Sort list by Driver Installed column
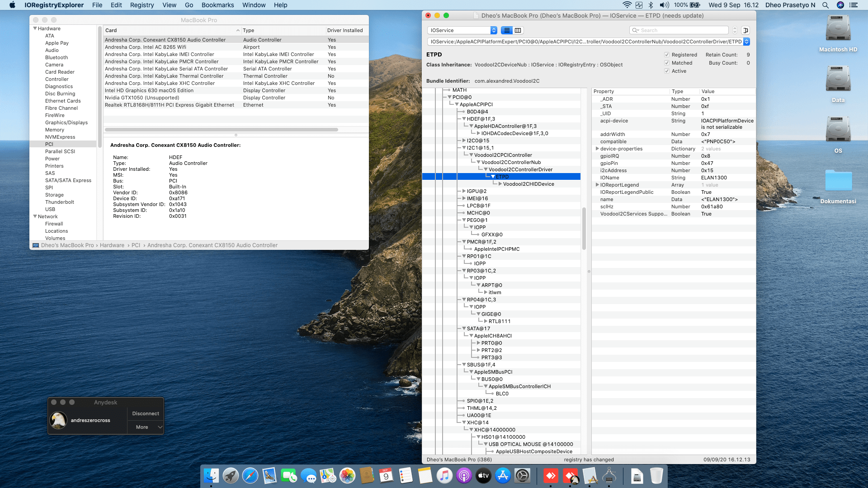This screenshot has width=868, height=488. (x=347, y=30)
